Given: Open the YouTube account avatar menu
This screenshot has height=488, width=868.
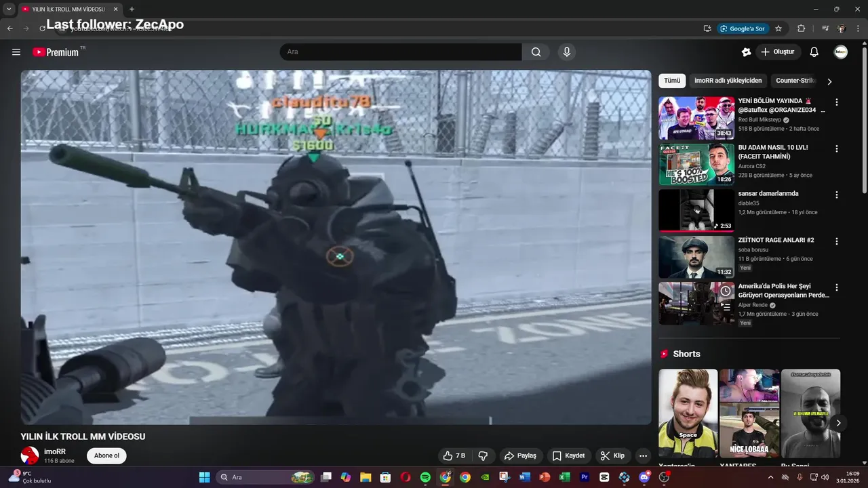Looking at the screenshot, I should pyautogui.click(x=841, y=52).
